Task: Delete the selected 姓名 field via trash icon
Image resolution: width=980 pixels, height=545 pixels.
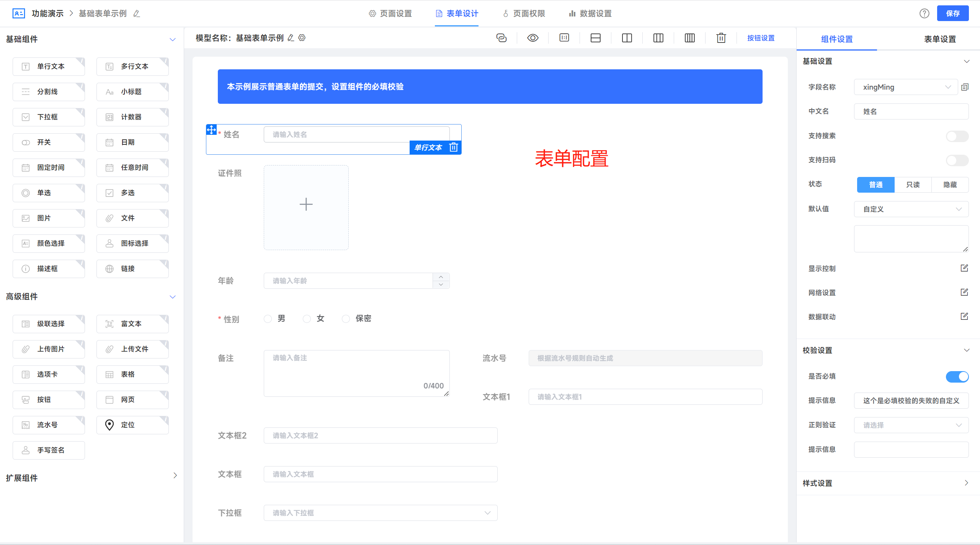Action: [454, 147]
